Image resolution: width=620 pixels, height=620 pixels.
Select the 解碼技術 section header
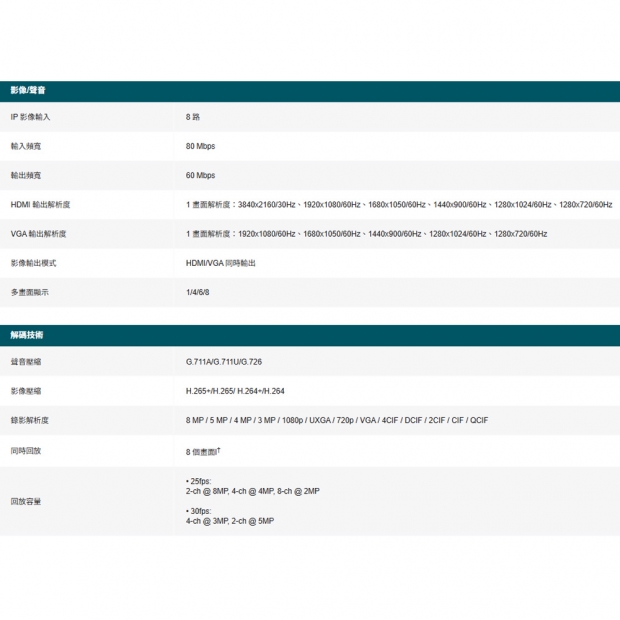[310, 335]
